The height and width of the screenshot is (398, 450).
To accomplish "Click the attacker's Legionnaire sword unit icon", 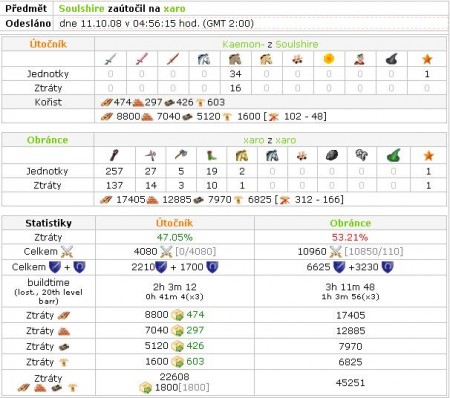I will [x=110, y=59].
